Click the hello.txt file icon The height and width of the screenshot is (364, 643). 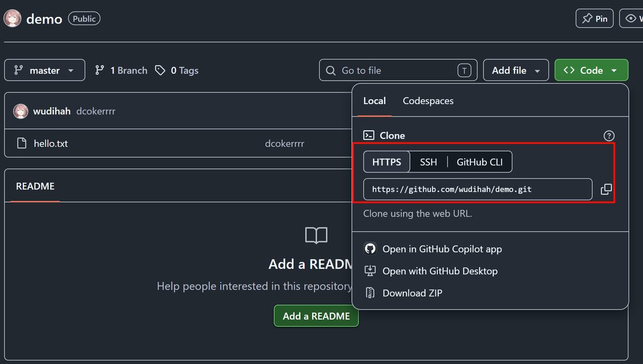click(22, 143)
